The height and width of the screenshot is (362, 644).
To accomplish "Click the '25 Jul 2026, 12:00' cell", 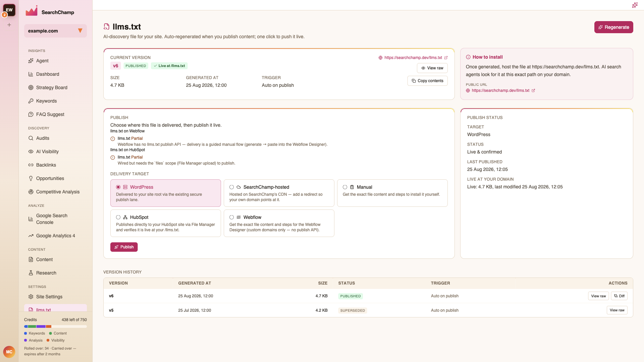I will pyautogui.click(x=195, y=310).
